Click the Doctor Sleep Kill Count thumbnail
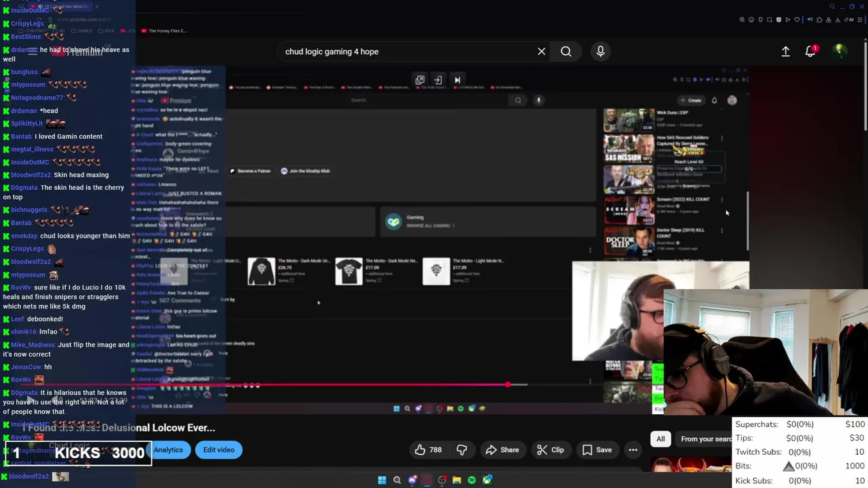 pyautogui.click(x=629, y=240)
